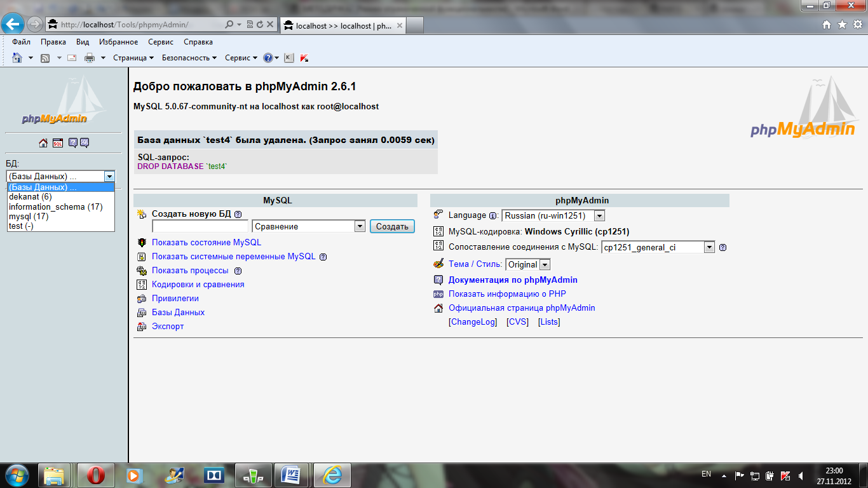Open Документация по phpMyAdmin link
868x488 pixels.
513,280
